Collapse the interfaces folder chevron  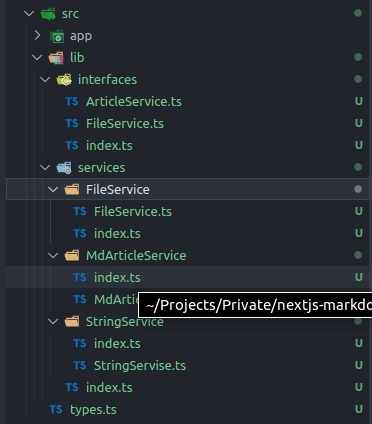45,80
